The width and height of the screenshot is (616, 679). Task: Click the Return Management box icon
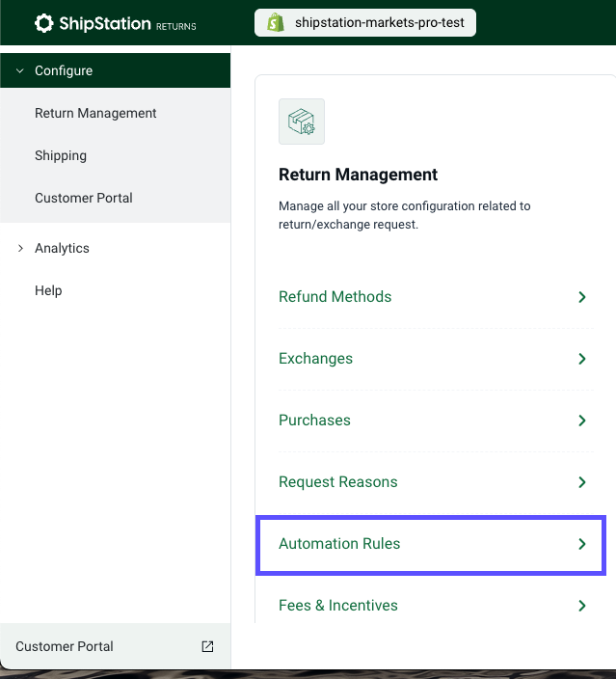point(302,122)
